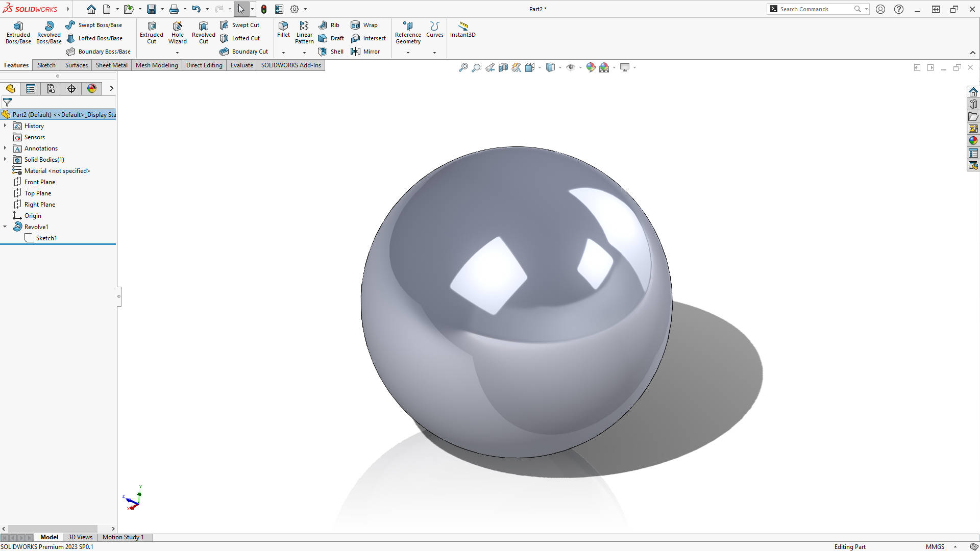Image resolution: width=980 pixels, height=551 pixels.
Task: Open the Hole Wizard
Action: [x=177, y=32]
